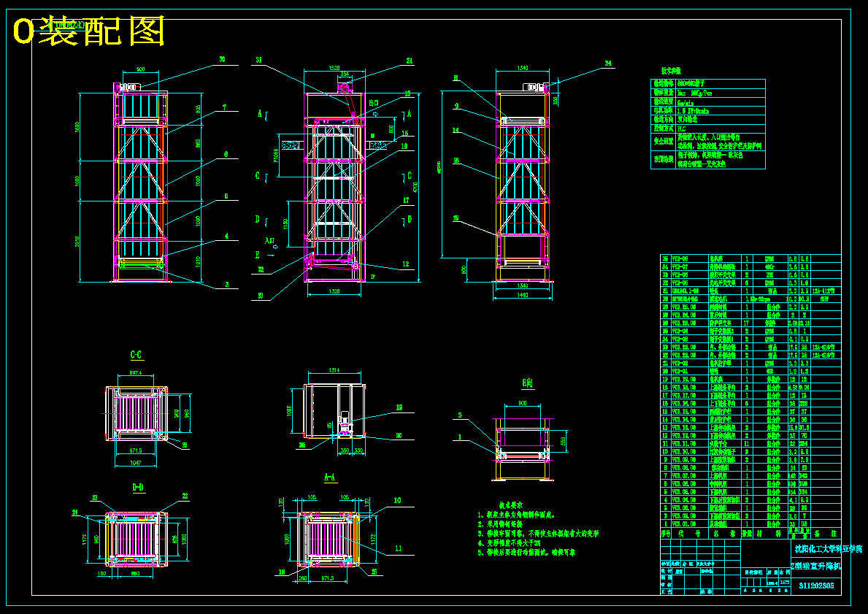Click part balloon number "12"
Image resolution: width=868 pixels, height=614 pixels.
pyautogui.click(x=406, y=264)
